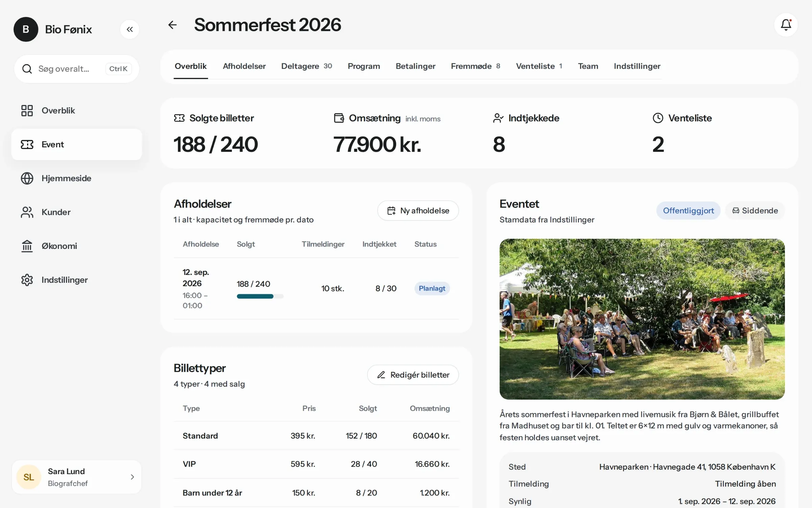Screen dimensions: 812x508
Task: Click the Indstillinger gear icon in sidebar
Action: point(27,280)
